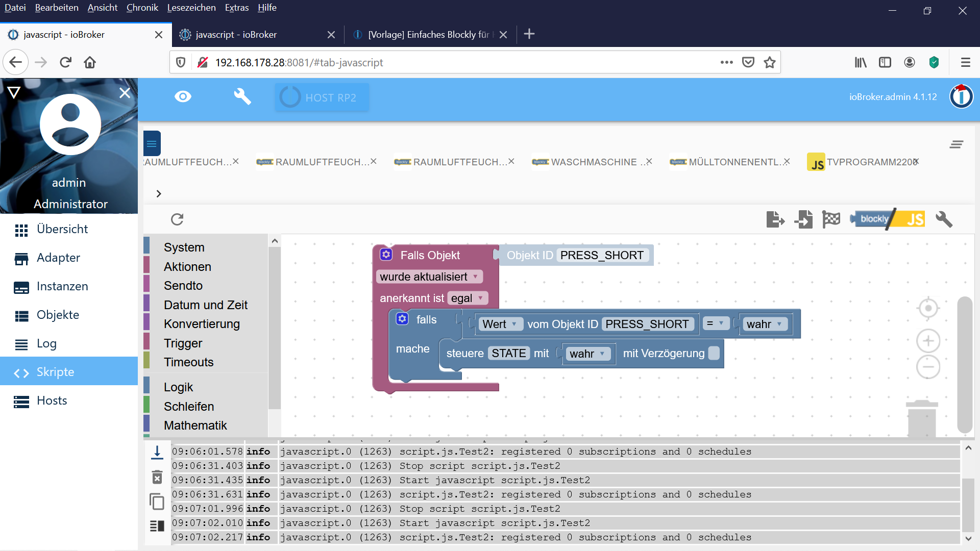This screenshot has height=551, width=980.
Task: Toggle the edit mode eye icon
Action: [x=183, y=96]
